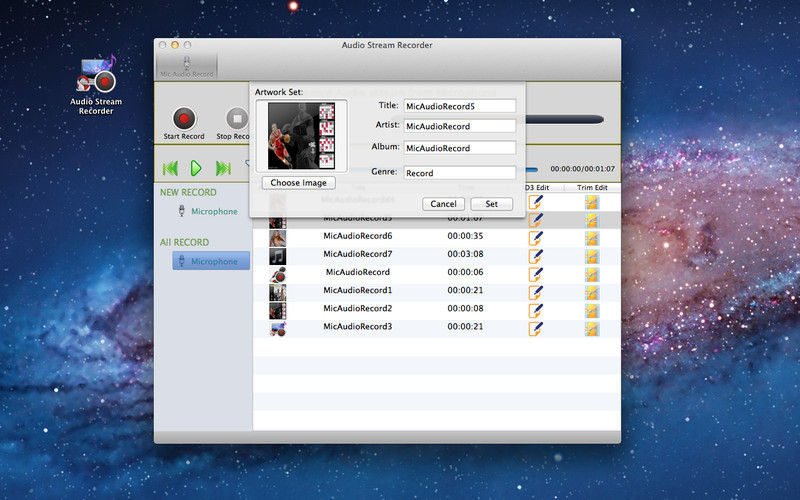Select Microphone under ALL RECORD
800x500 pixels.
[x=211, y=261]
